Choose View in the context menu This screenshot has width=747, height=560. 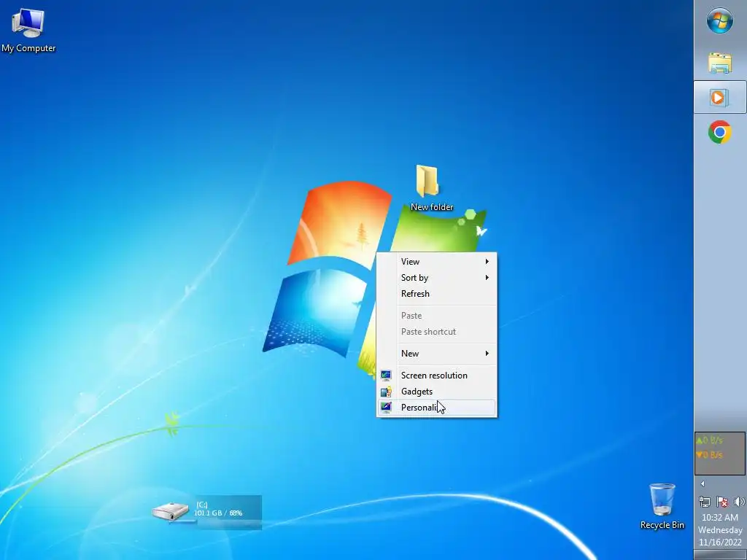[x=436, y=262]
